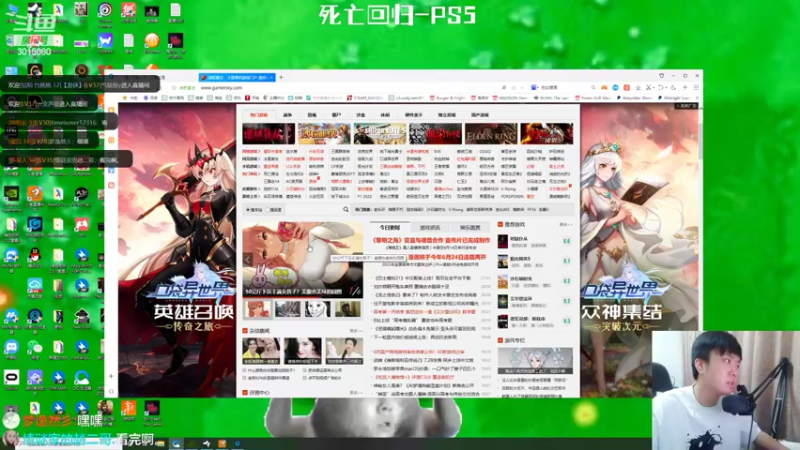Click the recommended game rated 9.2
This screenshot has width=800, height=450.
(x=535, y=301)
